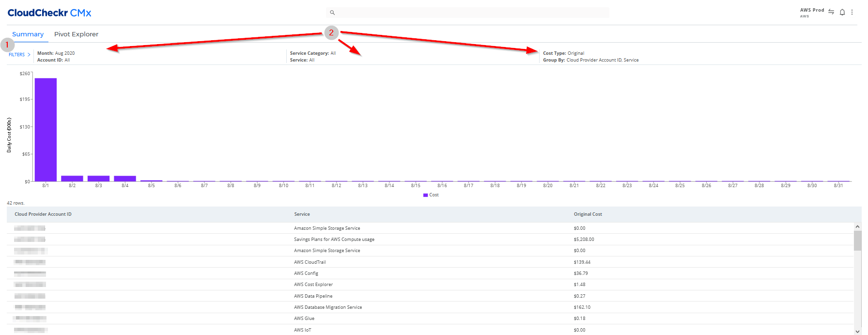Screen dimensions: 868x335
Task: Click the '$0.18' cost value
Action: coord(580,319)
